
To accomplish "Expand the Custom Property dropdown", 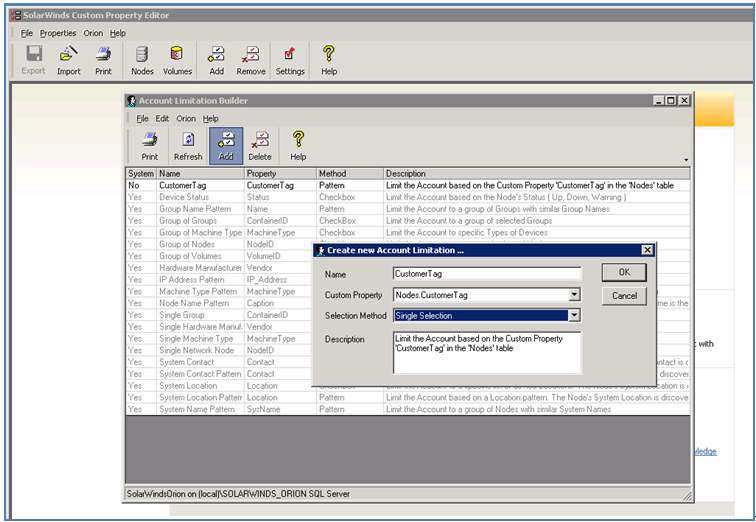I will point(574,295).
